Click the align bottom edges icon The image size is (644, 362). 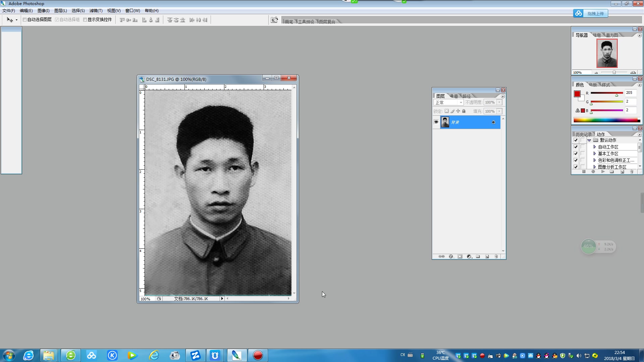(x=135, y=20)
